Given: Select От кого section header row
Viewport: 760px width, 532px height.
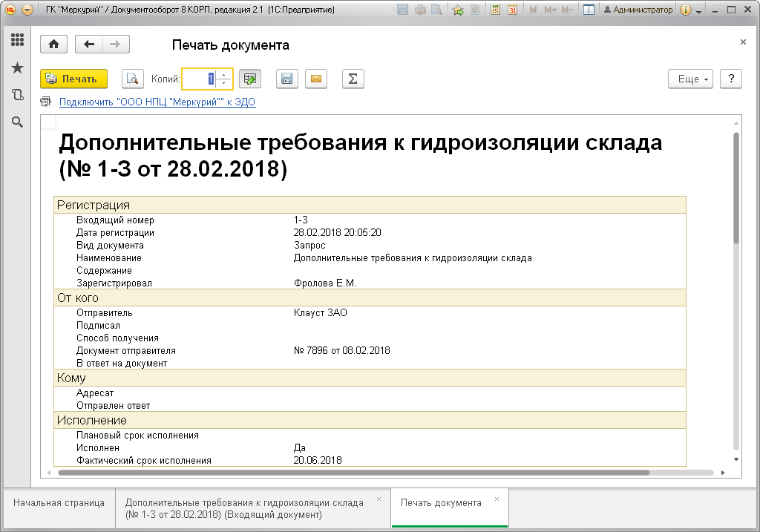Looking at the screenshot, I should pos(370,298).
